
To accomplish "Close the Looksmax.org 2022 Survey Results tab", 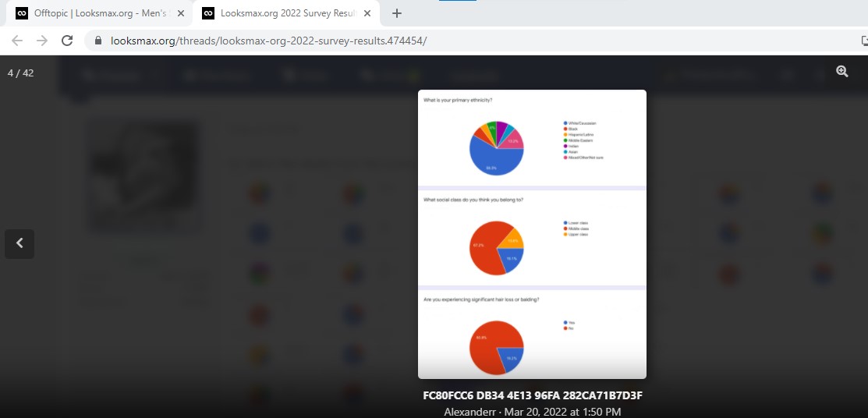I will click(x=367, y=13).
